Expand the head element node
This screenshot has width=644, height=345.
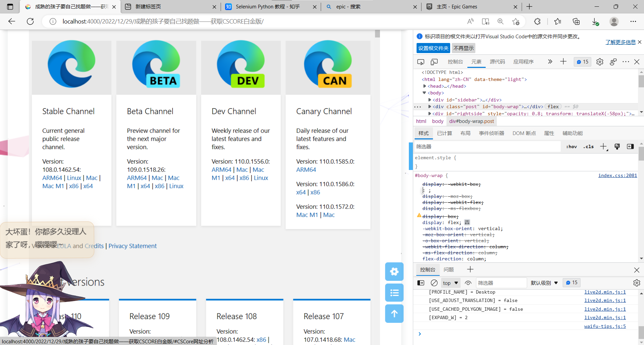tap(425, 86)
